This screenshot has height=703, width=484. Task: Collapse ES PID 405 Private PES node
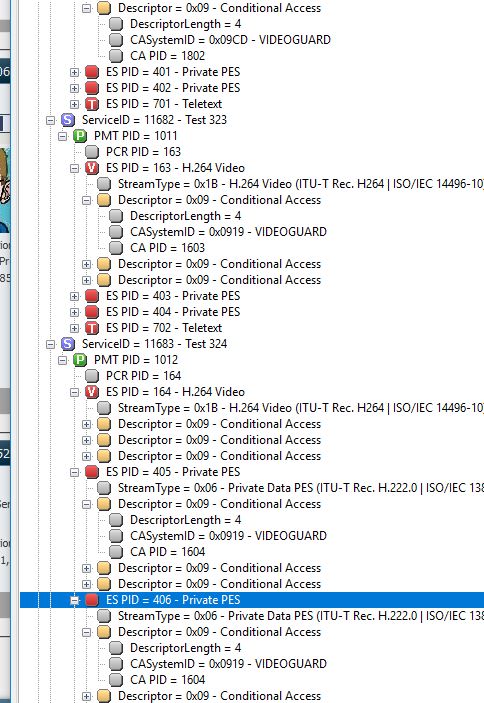pos(74,472)
